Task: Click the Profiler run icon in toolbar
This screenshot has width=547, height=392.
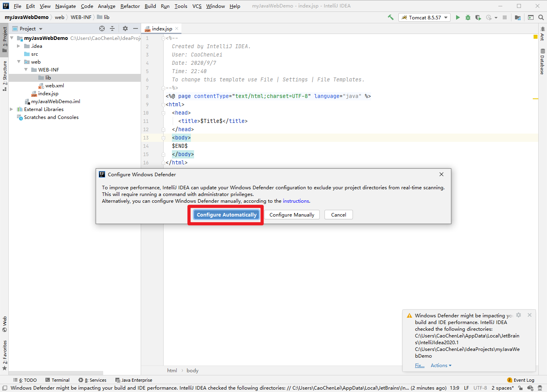Action: 489,17
